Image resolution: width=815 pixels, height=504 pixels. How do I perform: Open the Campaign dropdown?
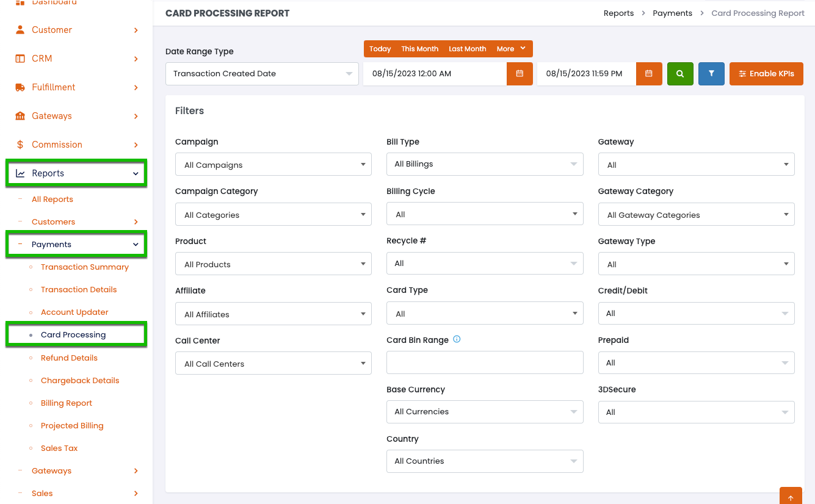tap(273, 165)
